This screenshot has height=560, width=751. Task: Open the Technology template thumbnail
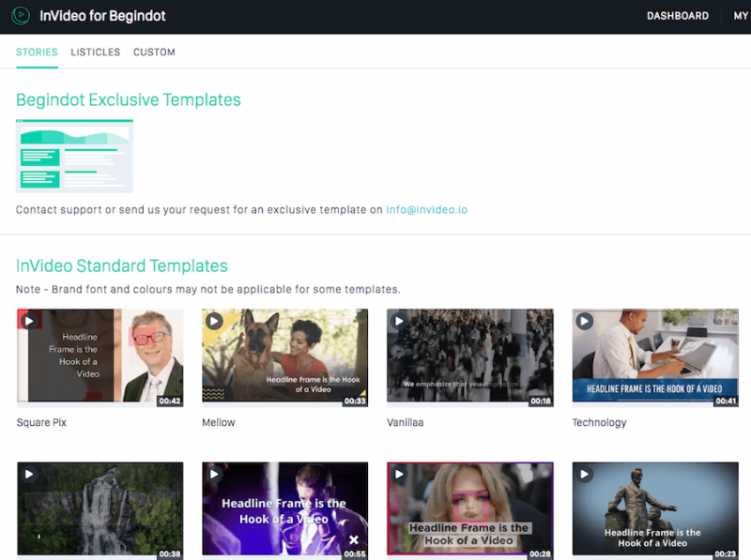[x=655, y=357]
